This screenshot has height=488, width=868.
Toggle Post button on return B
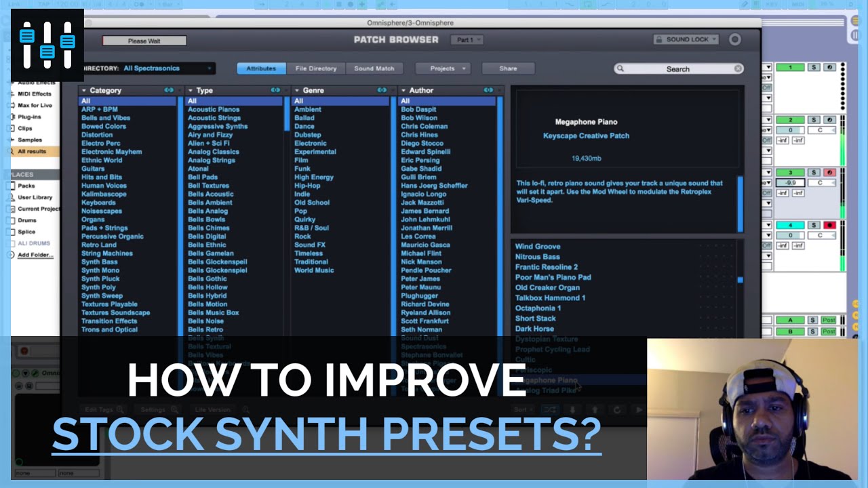coord(829,331)
